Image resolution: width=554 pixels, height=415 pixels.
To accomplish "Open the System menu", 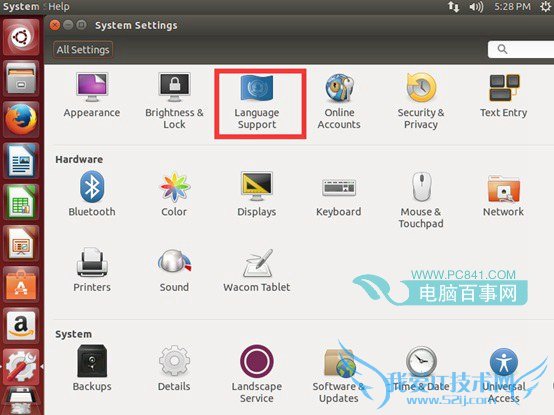I will coord(21,6).
